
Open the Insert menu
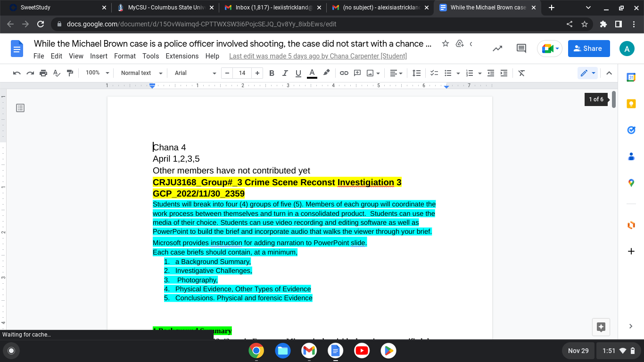pos(99,56)
